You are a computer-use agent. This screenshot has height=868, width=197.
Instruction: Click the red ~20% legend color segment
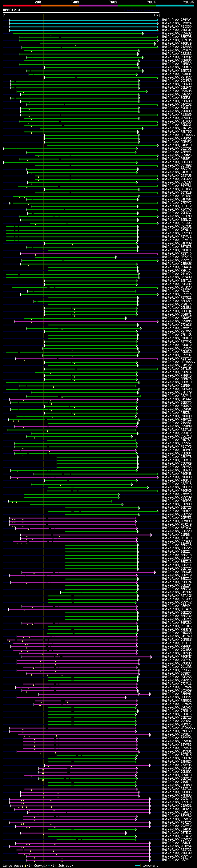pos(22,6)
